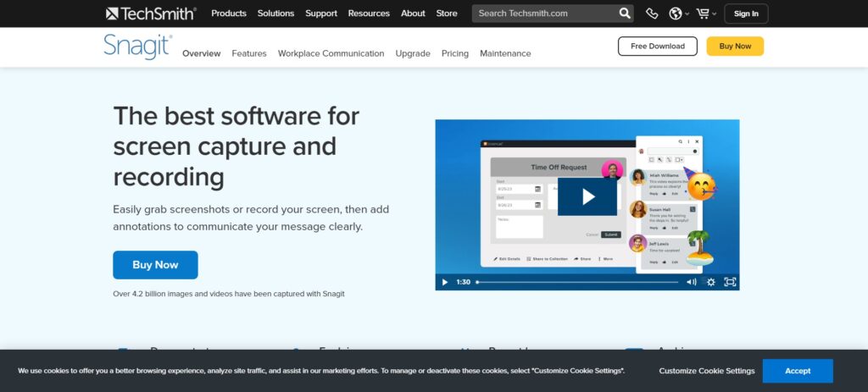Open the Maintenance tab
This screenshot has width=868, height=392.
click(505, 53)
